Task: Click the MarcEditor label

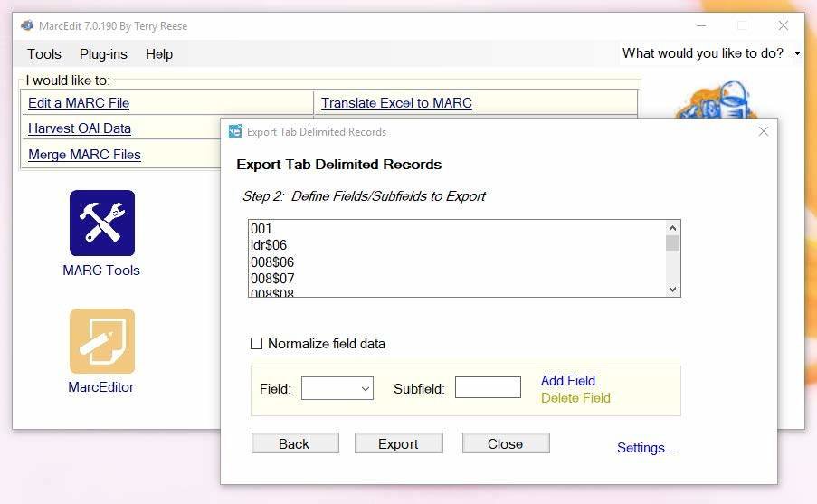Action: (101, 387)
